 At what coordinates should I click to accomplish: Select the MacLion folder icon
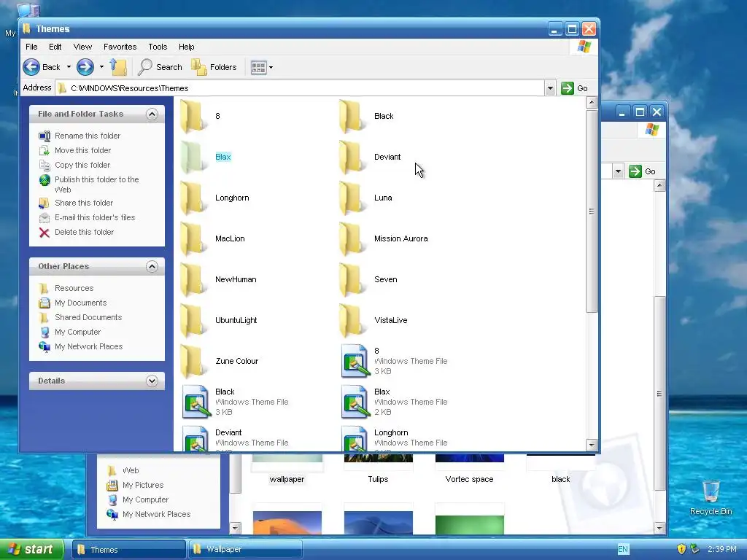coord(194,239)
